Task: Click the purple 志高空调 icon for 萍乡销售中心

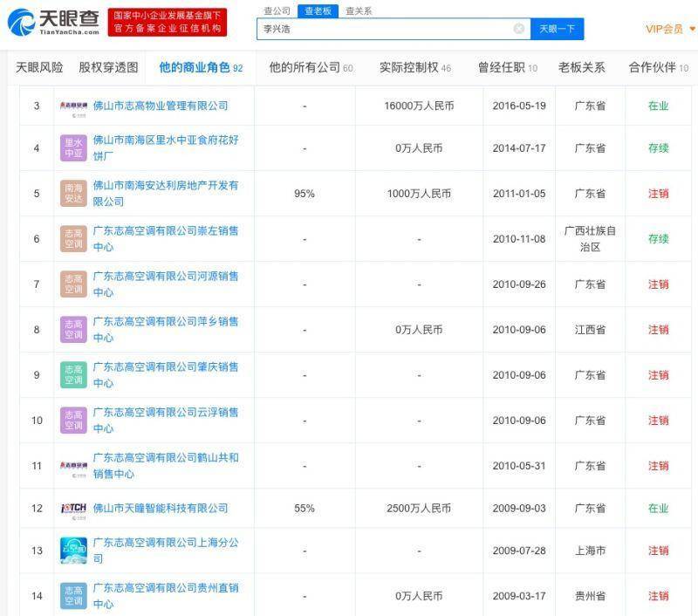Action: [x=73, y=329]
